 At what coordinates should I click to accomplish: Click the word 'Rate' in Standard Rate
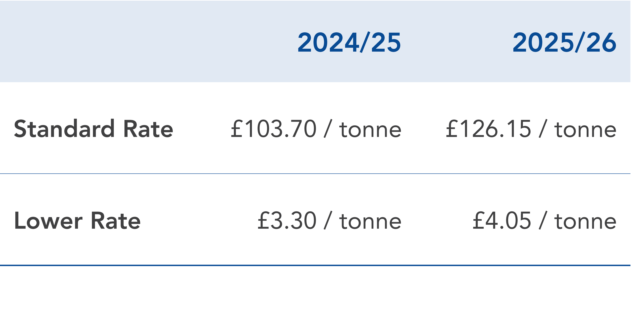148,129
